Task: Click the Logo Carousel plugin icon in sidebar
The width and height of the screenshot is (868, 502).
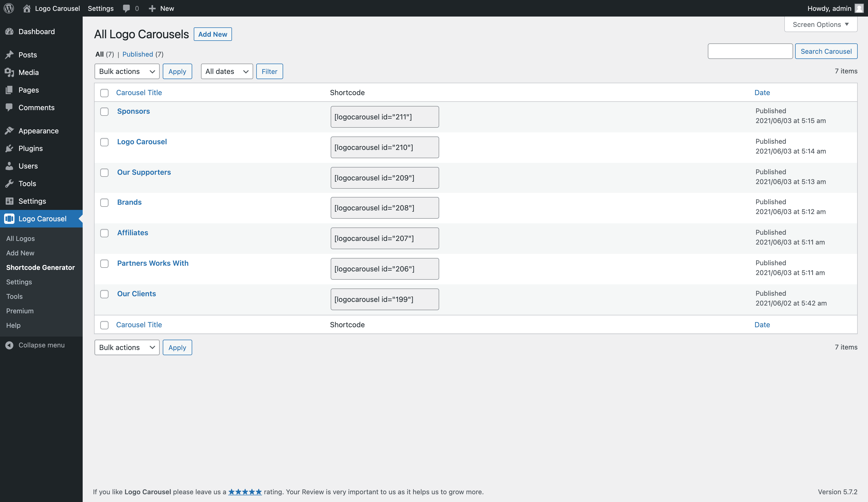Action: tap(10, 218)
